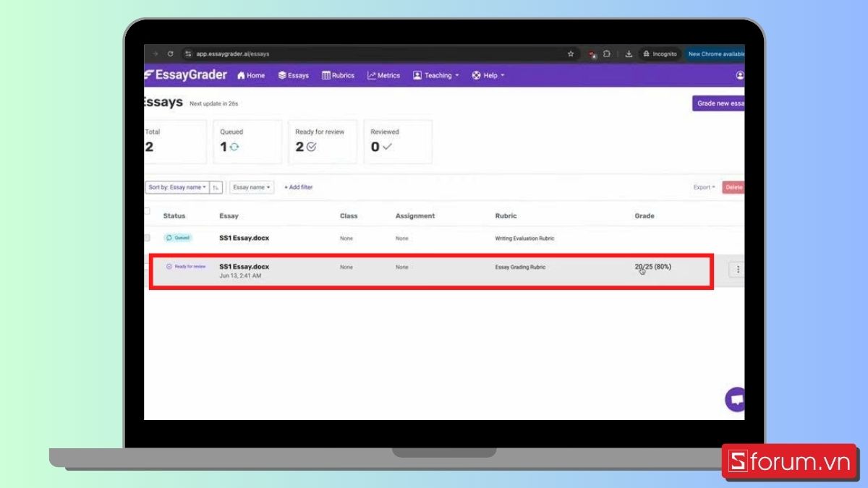This screenshot has width=868, height=488.
Task: Tick the select-all checkbox in table header
Action: click(147, 211)
